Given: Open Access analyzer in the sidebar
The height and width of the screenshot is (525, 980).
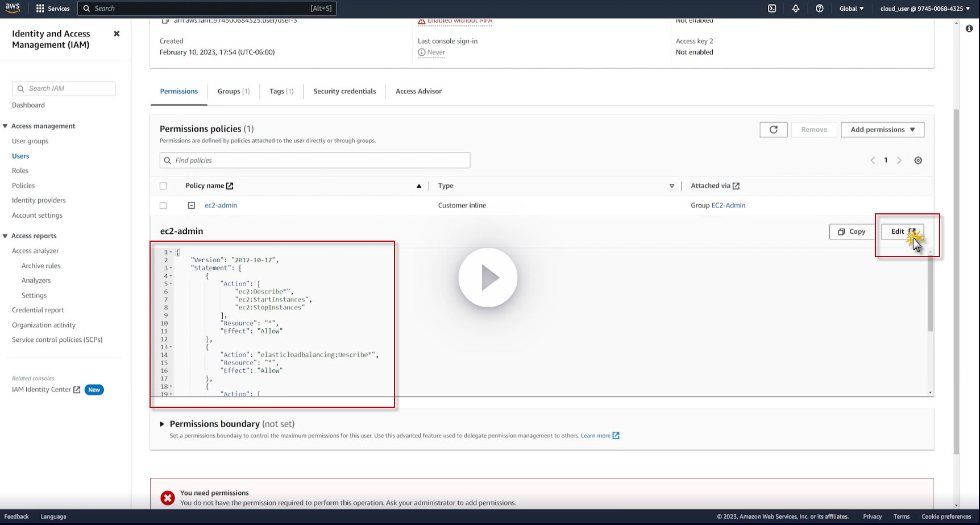Looking at the screenshot, I should [x=35, y=251].
